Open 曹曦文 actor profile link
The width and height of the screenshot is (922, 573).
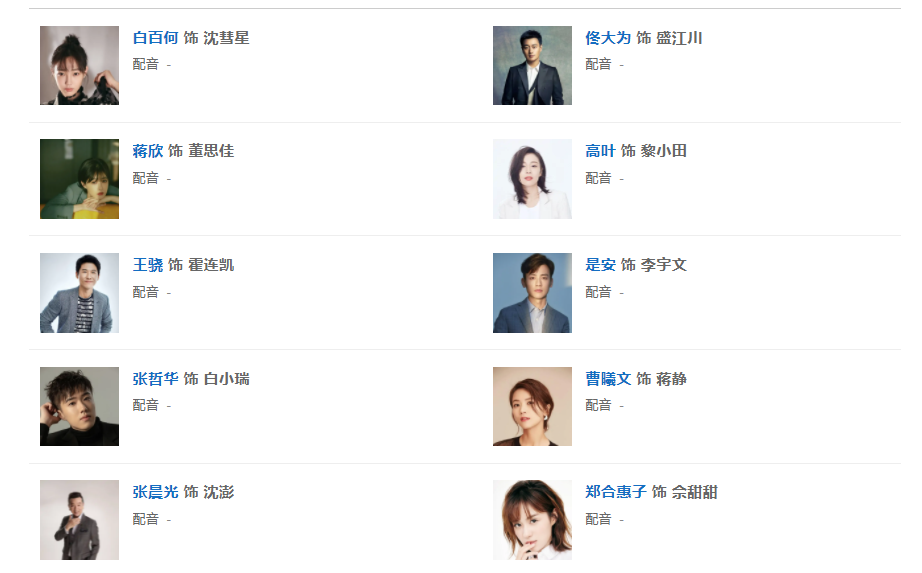click(608, 379)
